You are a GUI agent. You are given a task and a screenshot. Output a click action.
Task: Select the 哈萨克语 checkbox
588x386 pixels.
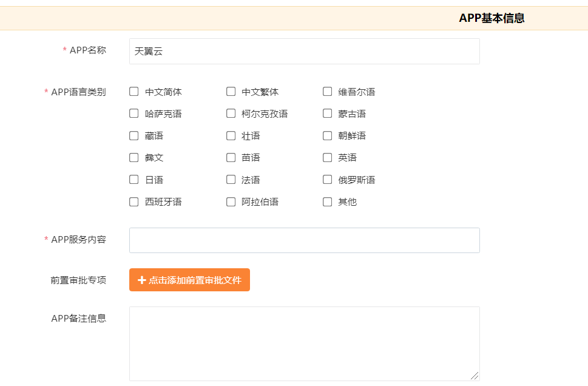[134, 113]
